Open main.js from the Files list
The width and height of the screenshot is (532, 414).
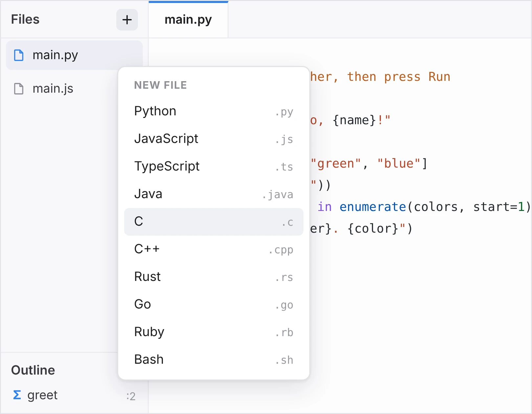pos(74,89)
